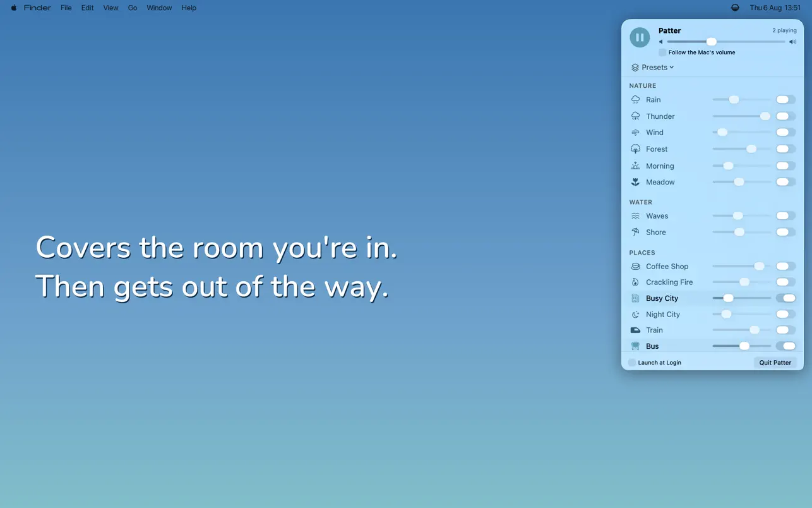Open the Apple menu
Viewport: 812px width, 508px height.
click(14, 8)
